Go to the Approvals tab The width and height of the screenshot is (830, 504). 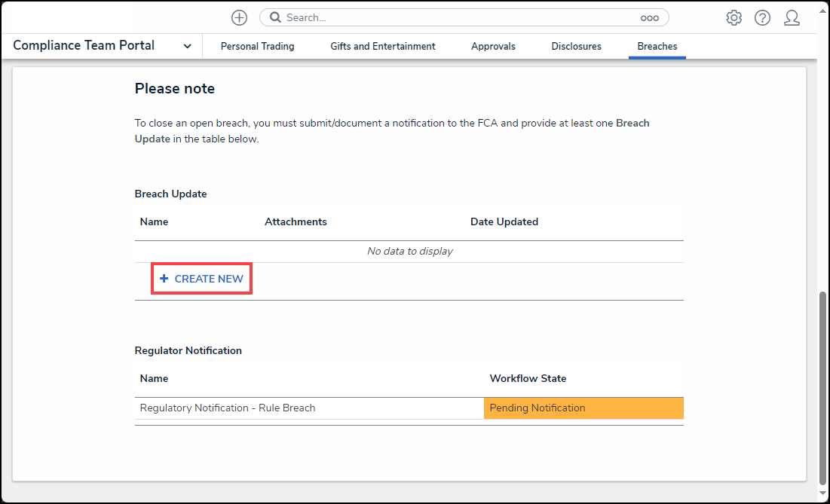(493, 46)
